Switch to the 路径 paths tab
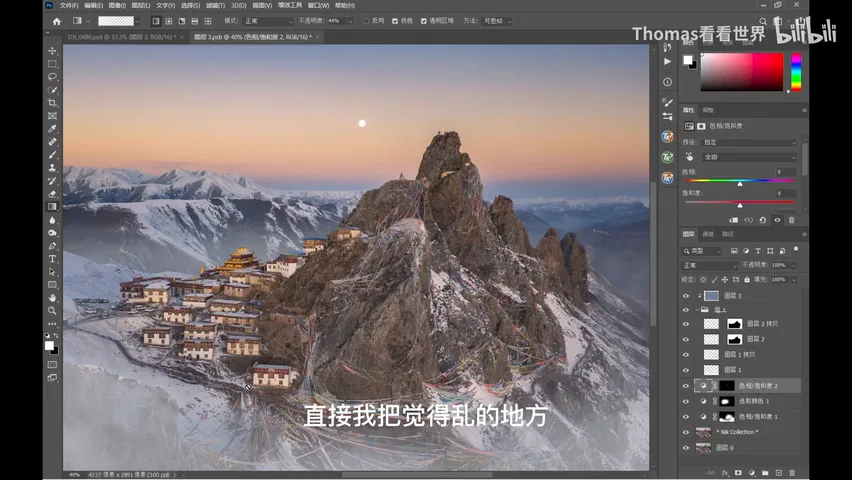The height and width of the screenshot is (480, 852). [728, 234]
